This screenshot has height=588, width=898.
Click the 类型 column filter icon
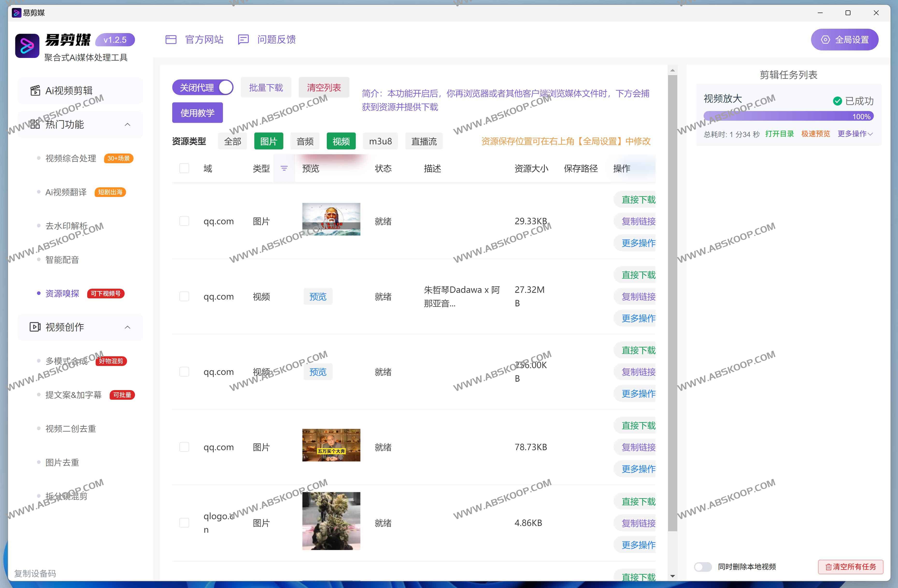(284, 168)
